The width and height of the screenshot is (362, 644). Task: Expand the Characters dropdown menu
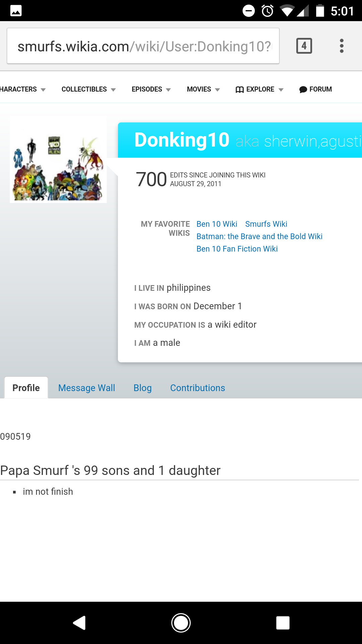click(x=23, y=89)
